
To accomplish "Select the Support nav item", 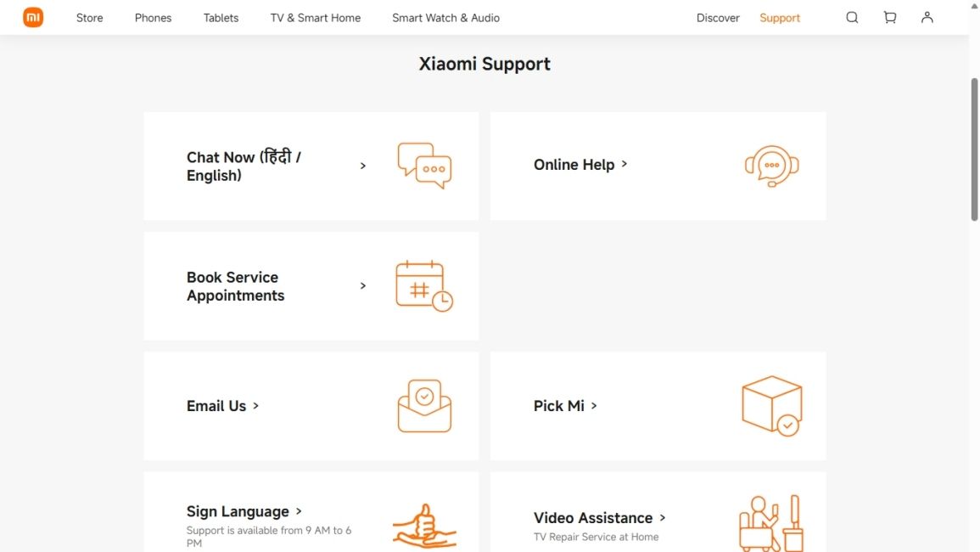I will coord(780,18).
